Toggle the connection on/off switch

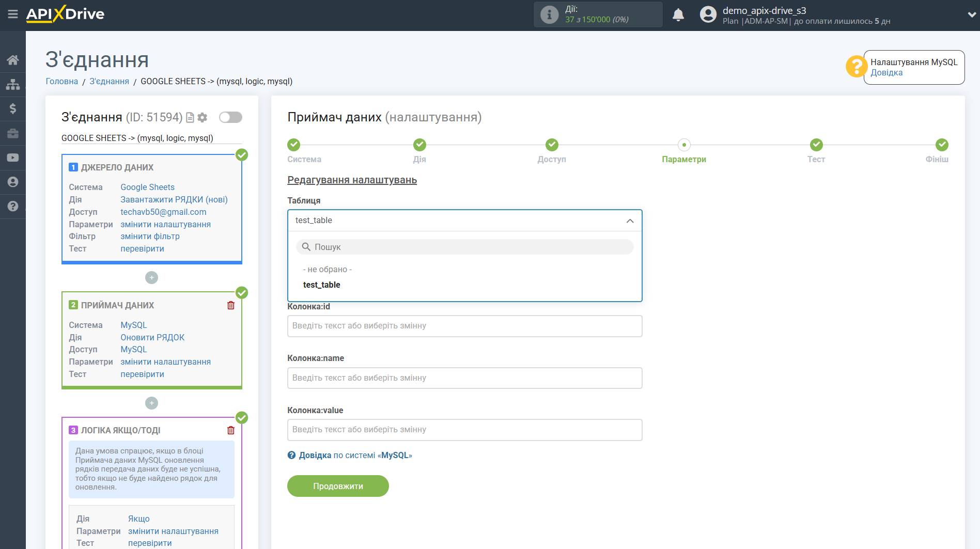pyautogui.click(x=230, y=117)
